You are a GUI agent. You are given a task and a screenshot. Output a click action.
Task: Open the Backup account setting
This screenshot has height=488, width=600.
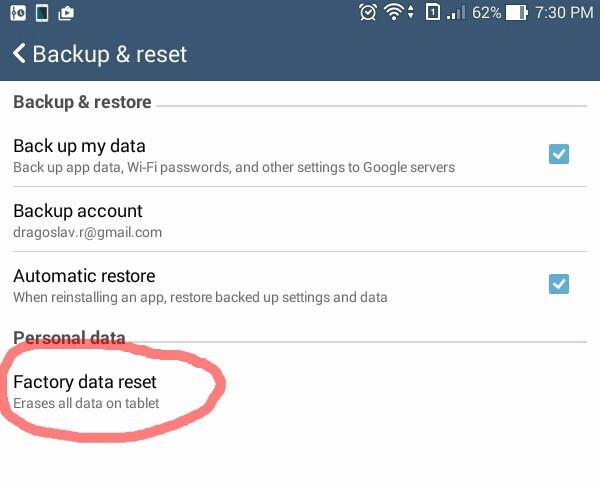300,219
